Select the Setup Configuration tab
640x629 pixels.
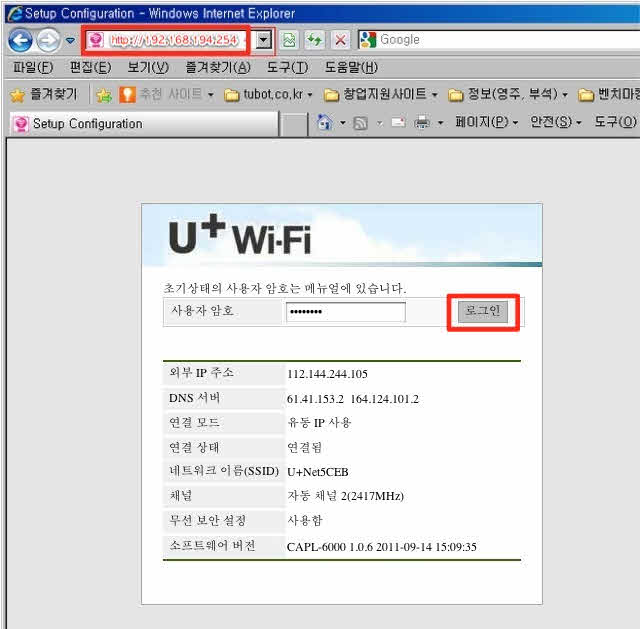click(x=144, y=124)
